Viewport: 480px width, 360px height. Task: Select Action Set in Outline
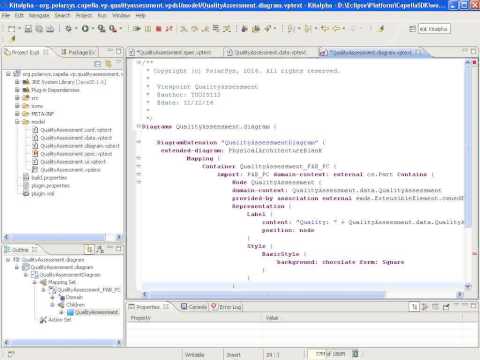pyautogui.click(x=60, y=319)
